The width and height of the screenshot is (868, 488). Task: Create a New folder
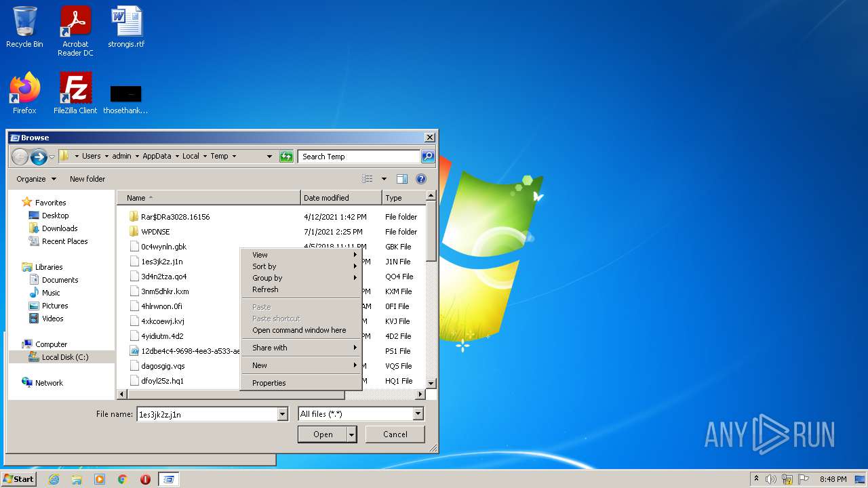click(x=87, y=179)
